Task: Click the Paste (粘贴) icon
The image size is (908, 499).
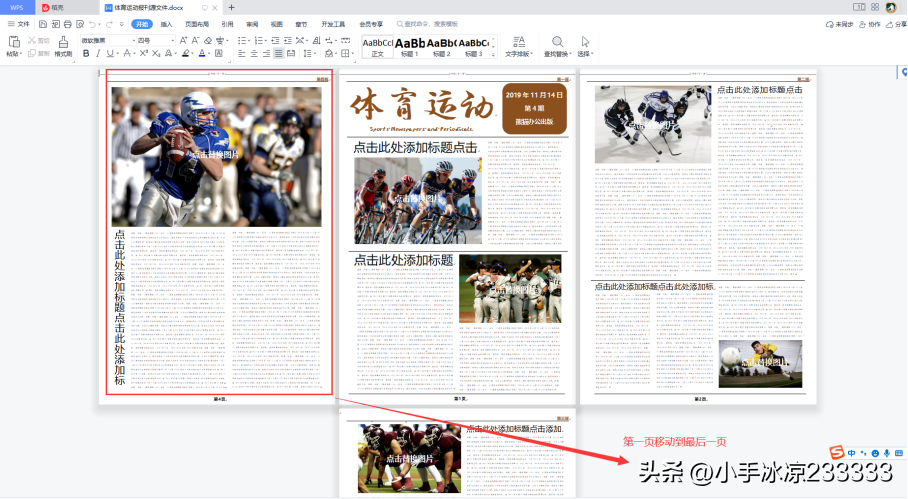Action: point(13,42)
